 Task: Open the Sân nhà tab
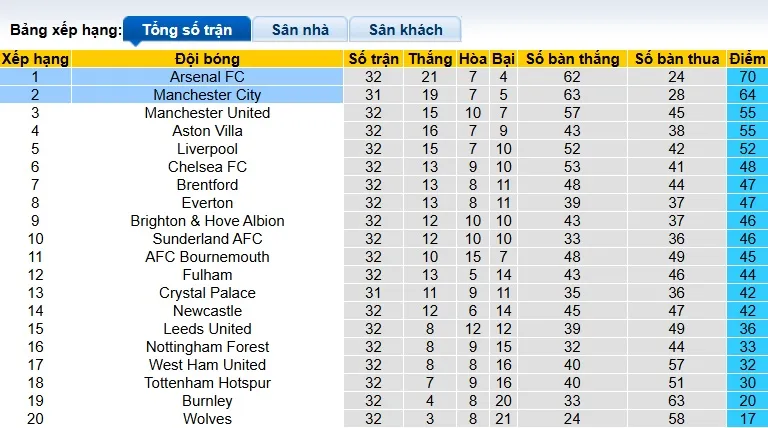pyautogui.click(x=300, y=30)
